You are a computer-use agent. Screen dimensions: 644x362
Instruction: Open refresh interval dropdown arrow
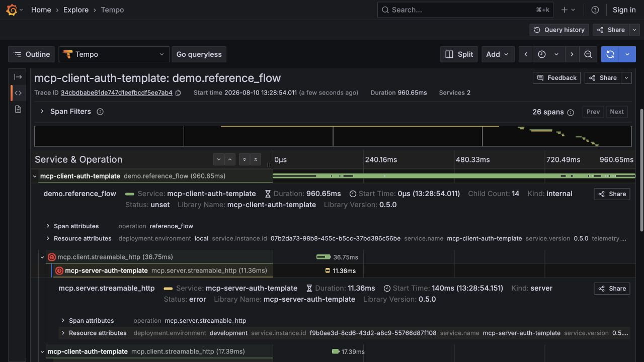tap(627, 54)
